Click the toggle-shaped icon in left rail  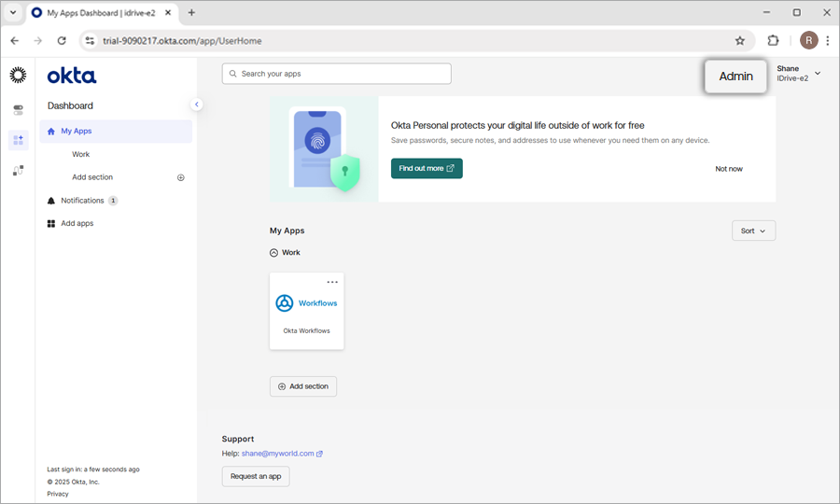[18, 110]
